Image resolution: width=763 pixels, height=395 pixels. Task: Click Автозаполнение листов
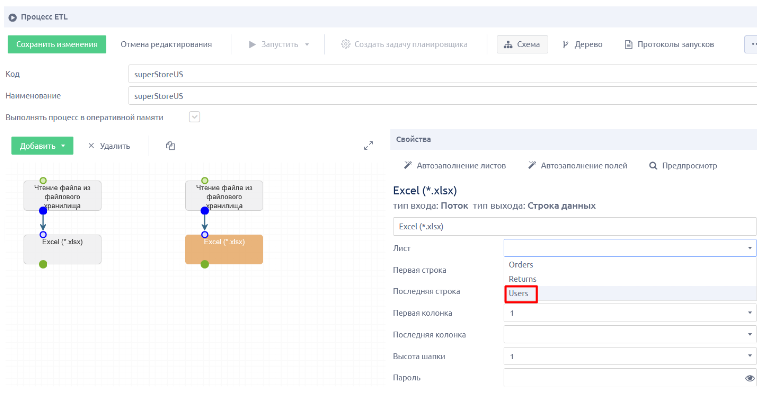[x=455, y=165]
